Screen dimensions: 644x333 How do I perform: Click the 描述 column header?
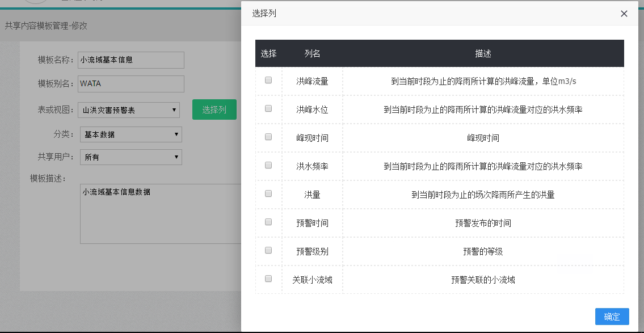coord(483,53)
